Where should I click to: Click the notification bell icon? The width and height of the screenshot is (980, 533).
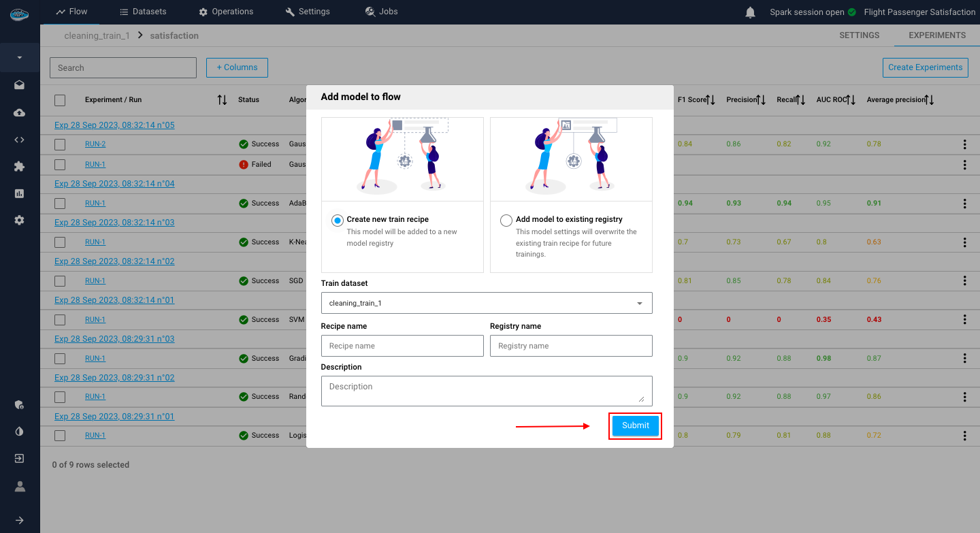coord(750,12)
